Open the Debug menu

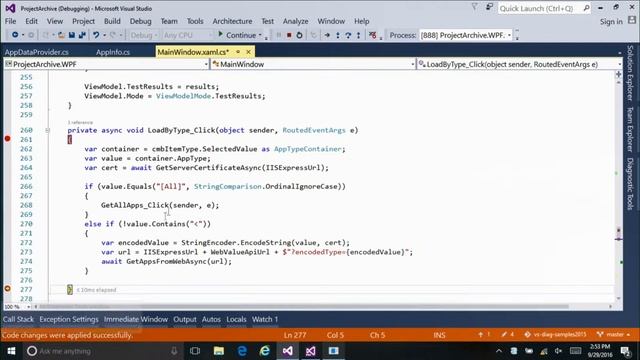[x=140, y=21]
